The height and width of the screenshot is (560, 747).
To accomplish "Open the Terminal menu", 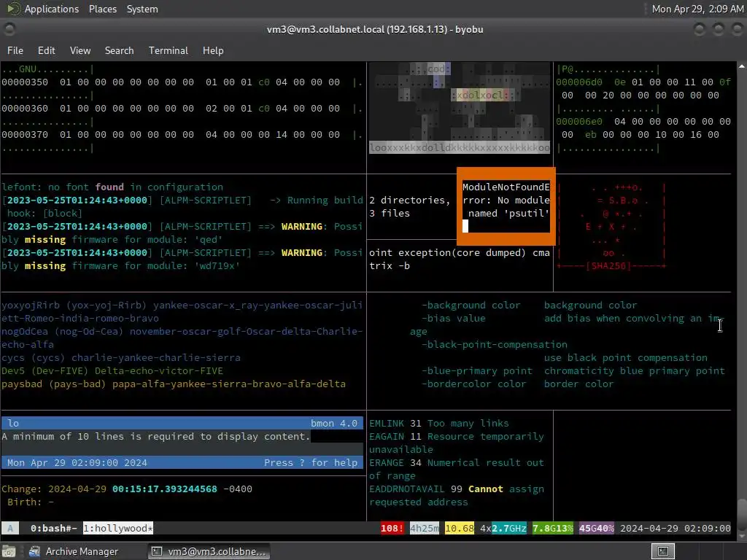I will (x=169, y=50).
